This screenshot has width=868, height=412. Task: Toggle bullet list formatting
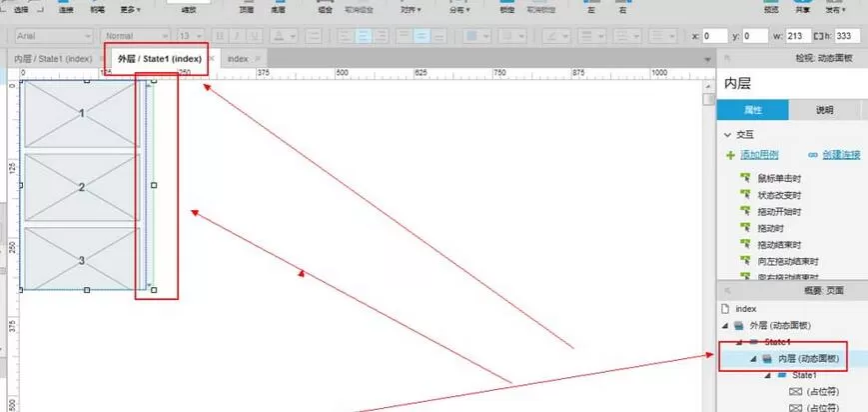[314, 36]
